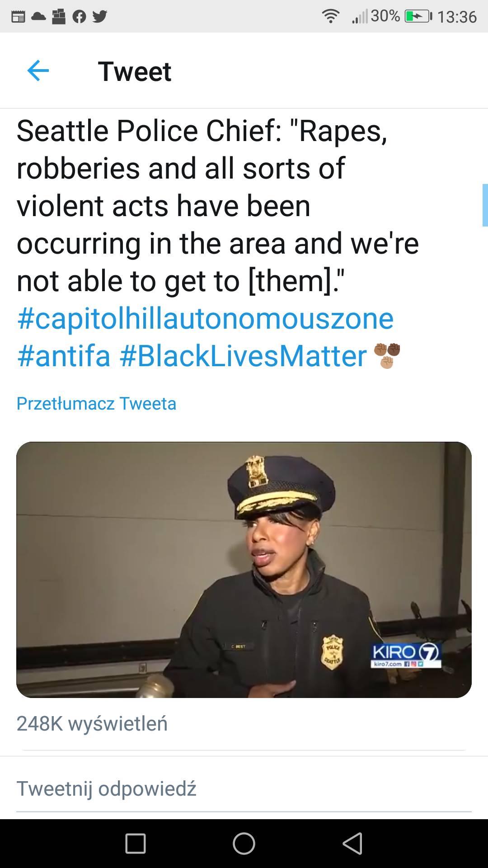Tap the Wi-Fi status icon
This screenshot has width=488, height=868.
coord(331,17)
